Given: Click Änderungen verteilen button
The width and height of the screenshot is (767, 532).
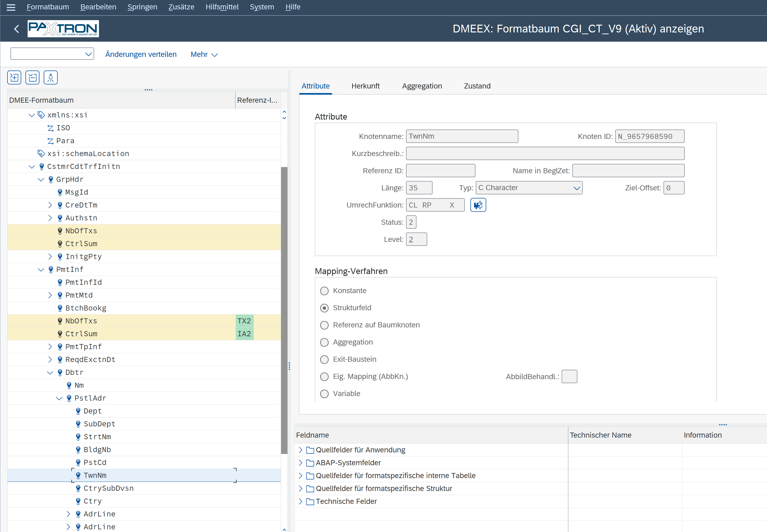Looking at the screenshot, I should (141, 54).
